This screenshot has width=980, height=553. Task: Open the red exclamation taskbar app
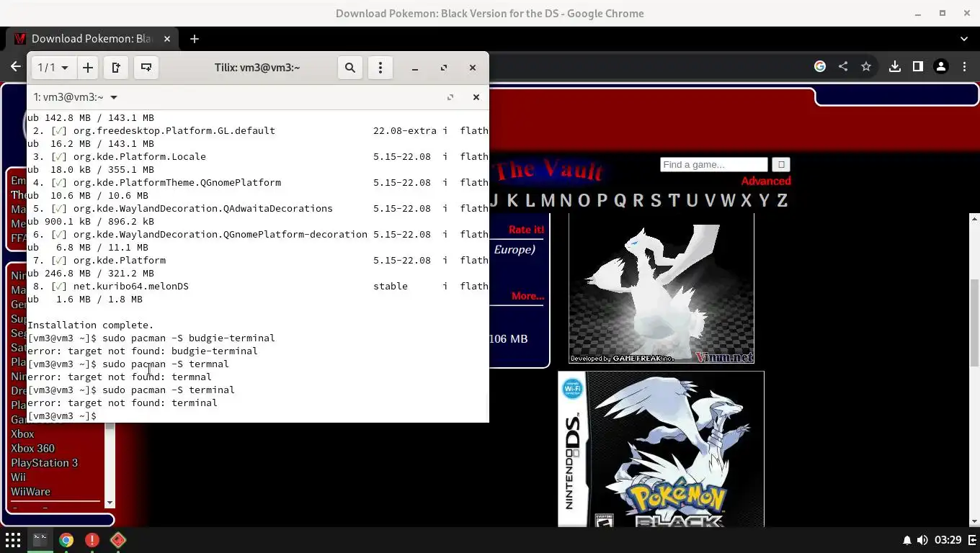click(92, 540)
